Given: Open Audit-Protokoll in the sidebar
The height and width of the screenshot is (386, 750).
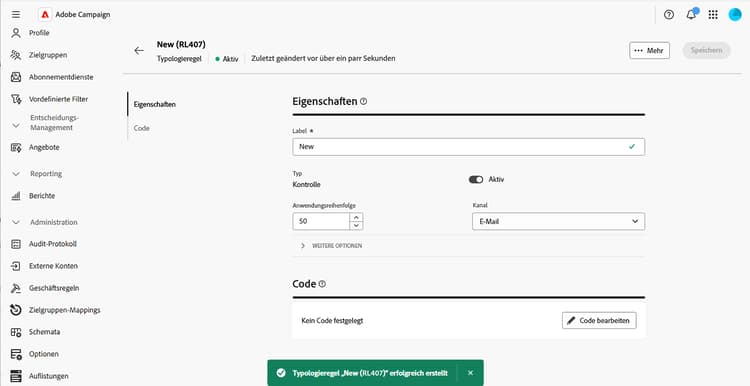Looking at the screenshot, I should (x=53, y=244).
